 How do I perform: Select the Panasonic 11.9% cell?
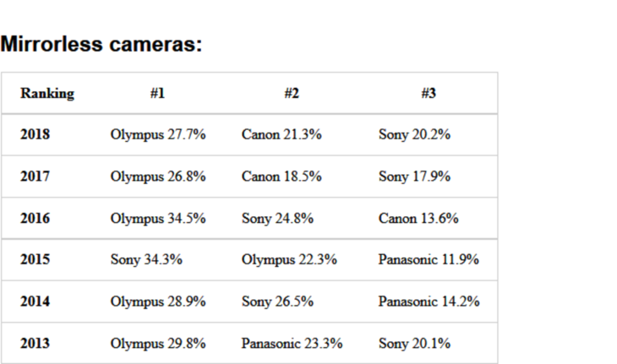click(x=429, y=259)
